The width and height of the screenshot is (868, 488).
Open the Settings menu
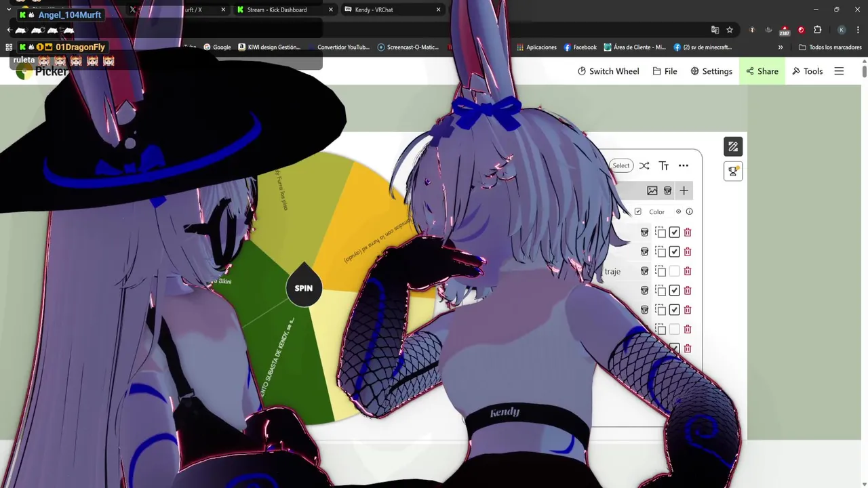pos(711,71)
